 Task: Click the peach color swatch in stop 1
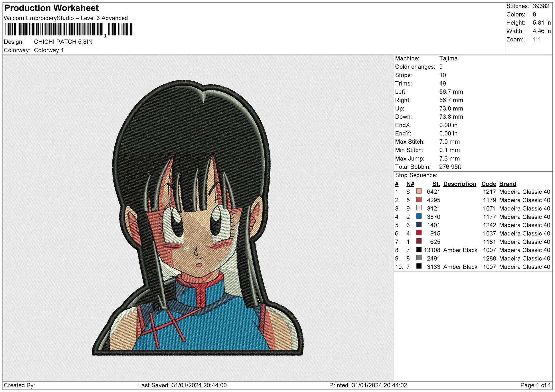tap(419, 191)
